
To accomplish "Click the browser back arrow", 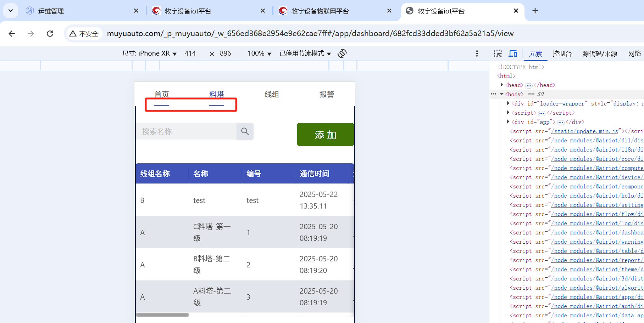I will (x=12, y=34).
